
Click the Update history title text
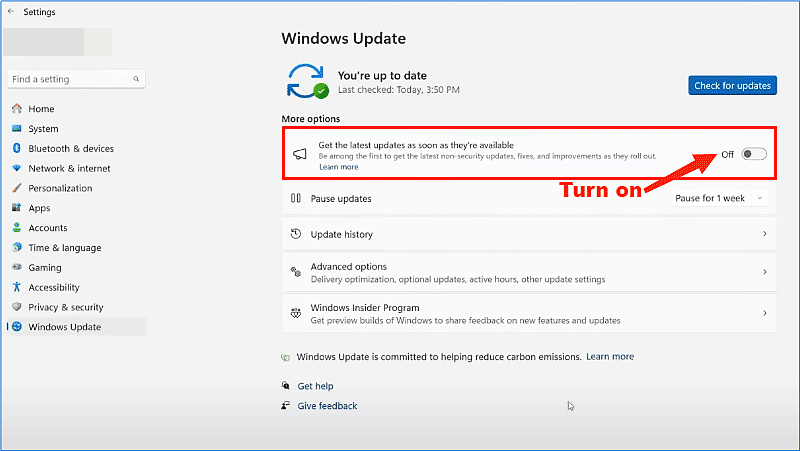[341, 234]
